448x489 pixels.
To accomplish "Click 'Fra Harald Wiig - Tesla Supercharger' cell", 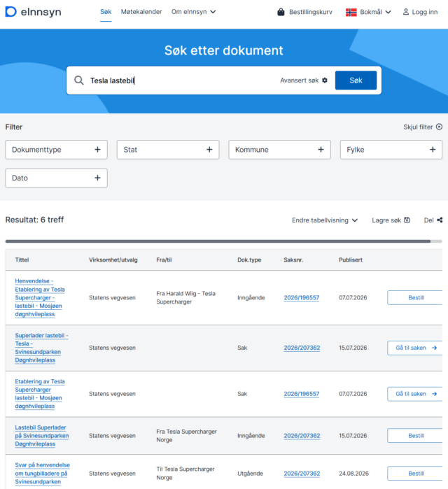I will point(186,297).
